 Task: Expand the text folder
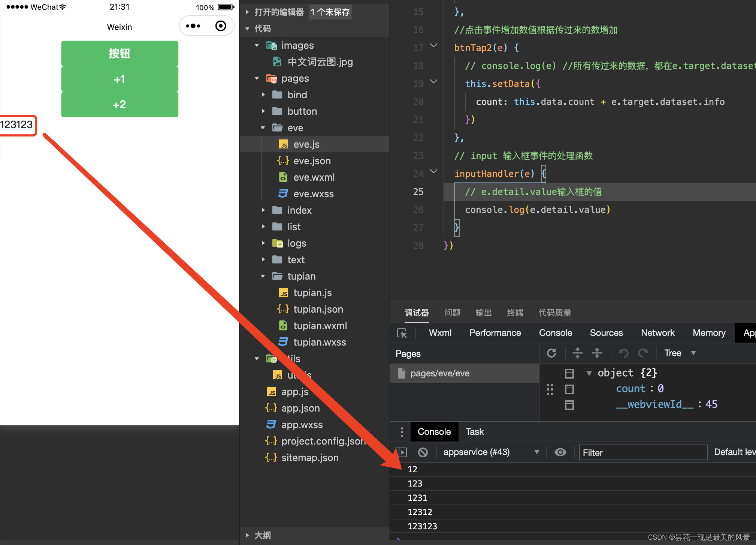263,260
